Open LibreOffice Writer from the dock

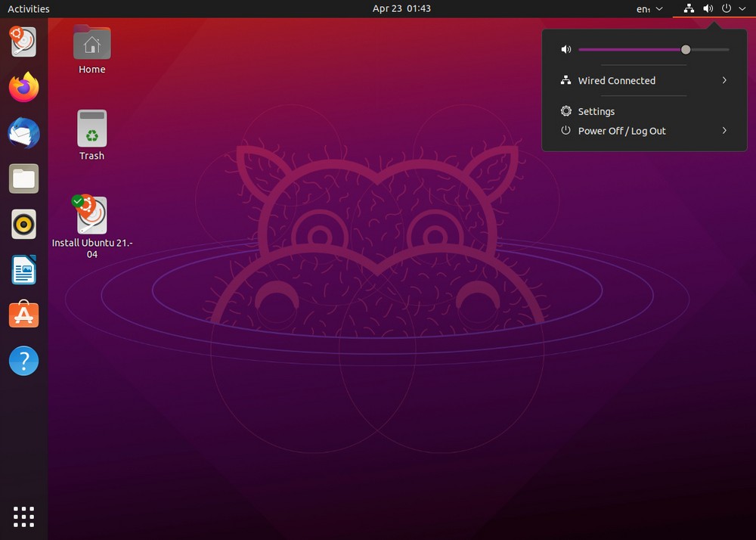coord(24,270)
